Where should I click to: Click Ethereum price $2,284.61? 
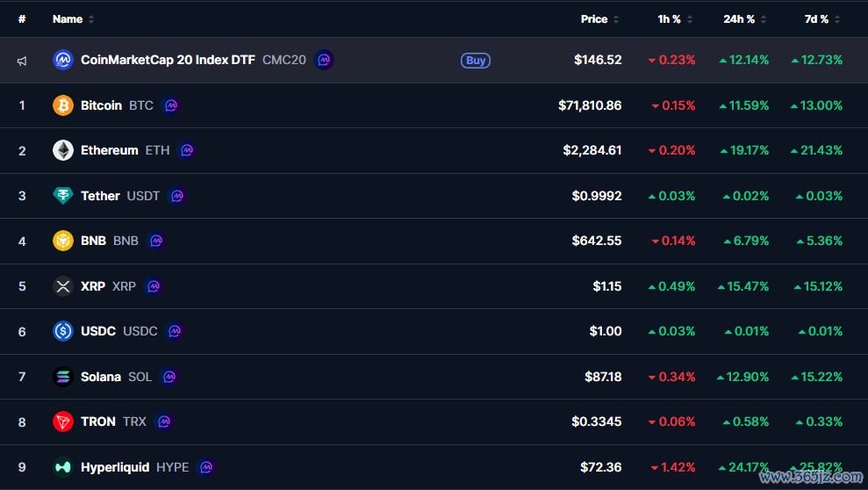tap(592, 150)
